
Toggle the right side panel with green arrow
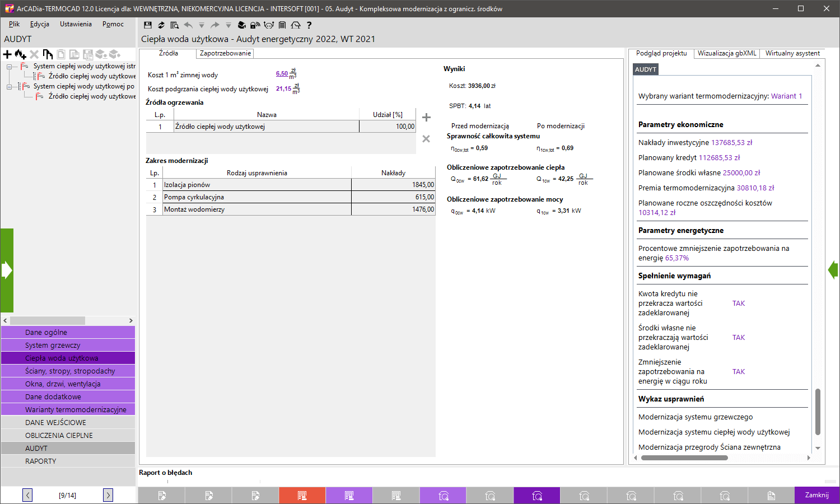point(834,269)
